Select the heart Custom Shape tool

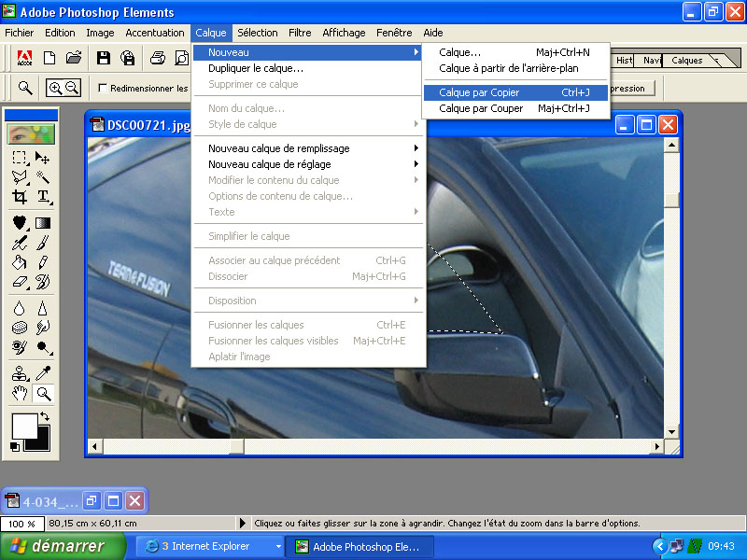[20, 222]
